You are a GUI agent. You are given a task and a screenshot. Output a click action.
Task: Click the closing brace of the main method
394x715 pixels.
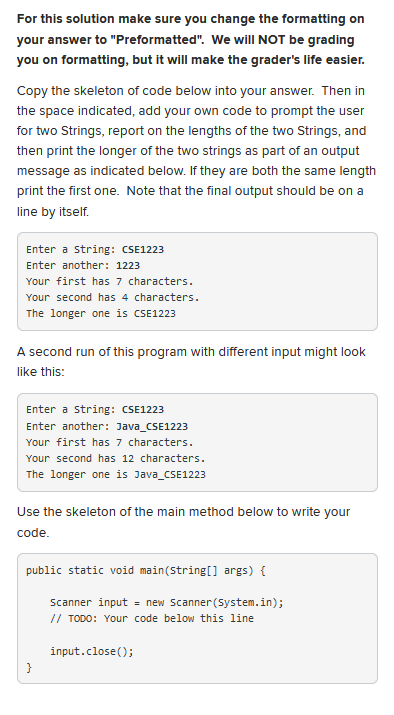coord(29,668)
